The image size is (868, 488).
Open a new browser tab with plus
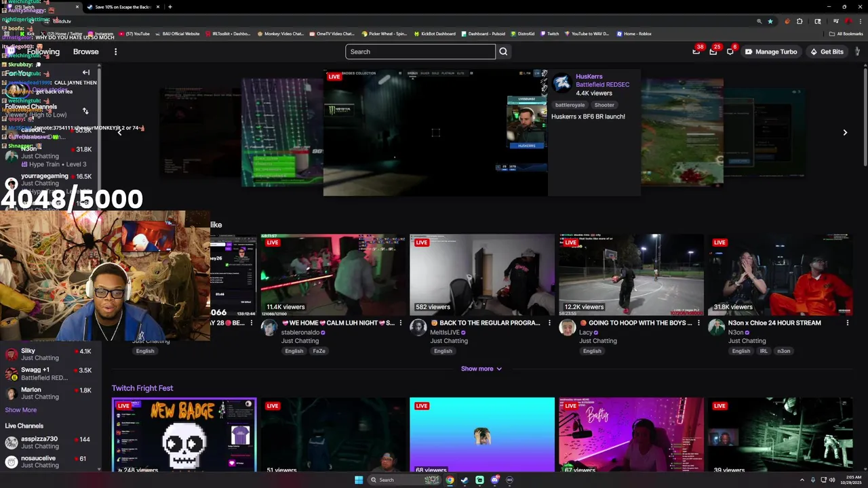pyautogui.click(x=170, y=7)
